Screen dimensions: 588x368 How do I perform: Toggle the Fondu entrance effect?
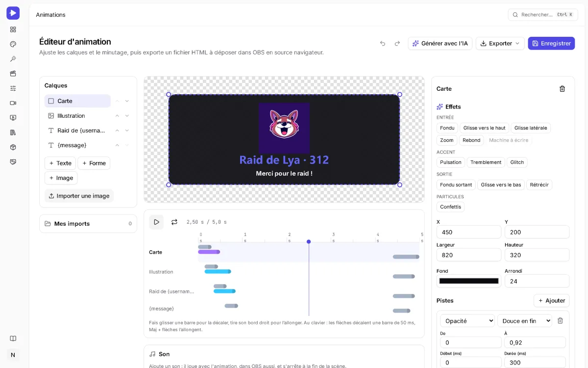click(447, 128)
